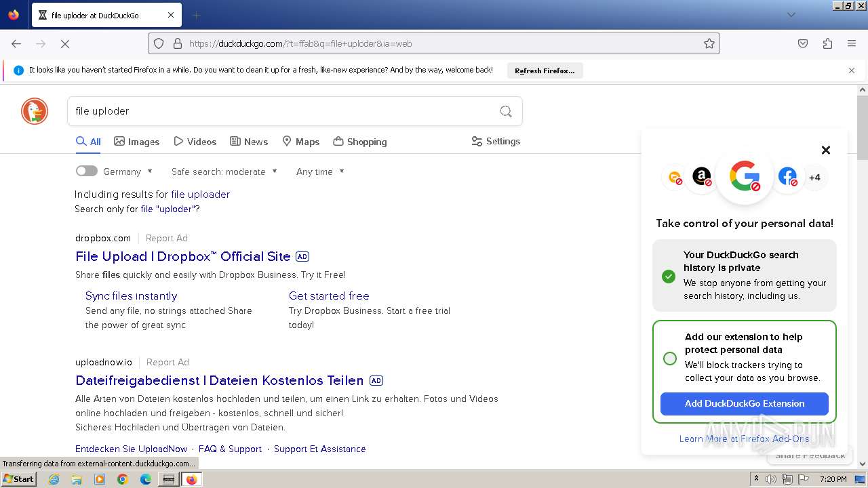Close the DuckDuckGo privacy promo panel

[x=826, y=150]
